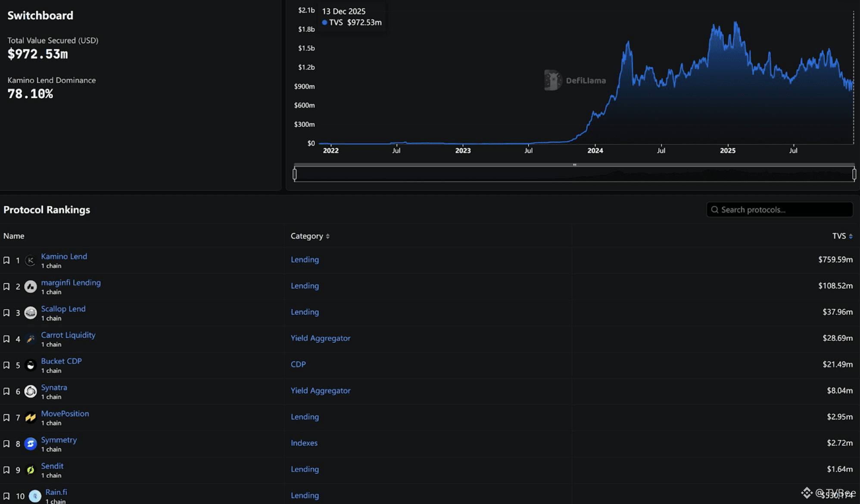Open the Yield Aggregator category for Synatra

(x=320, y=390)
